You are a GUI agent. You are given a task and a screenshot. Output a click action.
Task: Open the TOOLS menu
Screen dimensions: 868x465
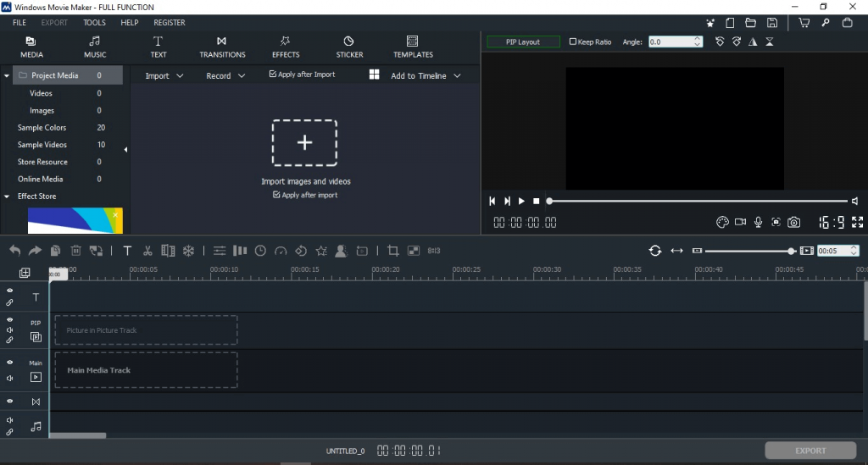(94, 23)
